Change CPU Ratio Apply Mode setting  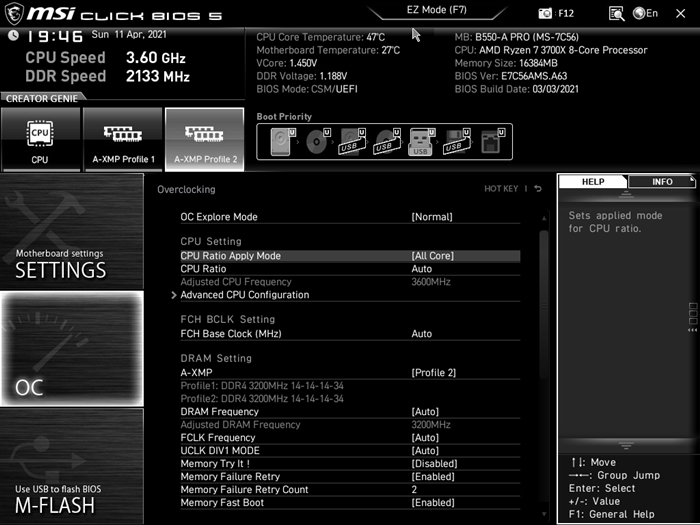[350, 256]
